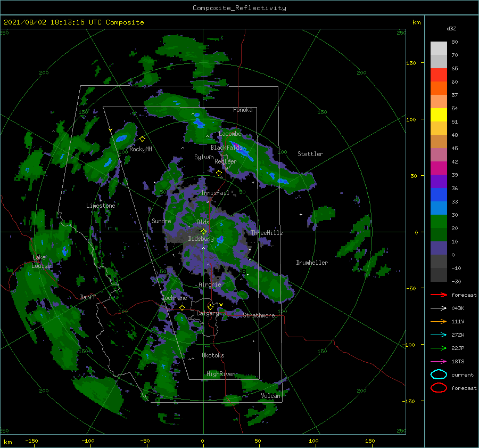The height and width of the screenshot is (448, 479).
Task: Select the light gray 80 dBZ swatch
Action: [439, 48]
